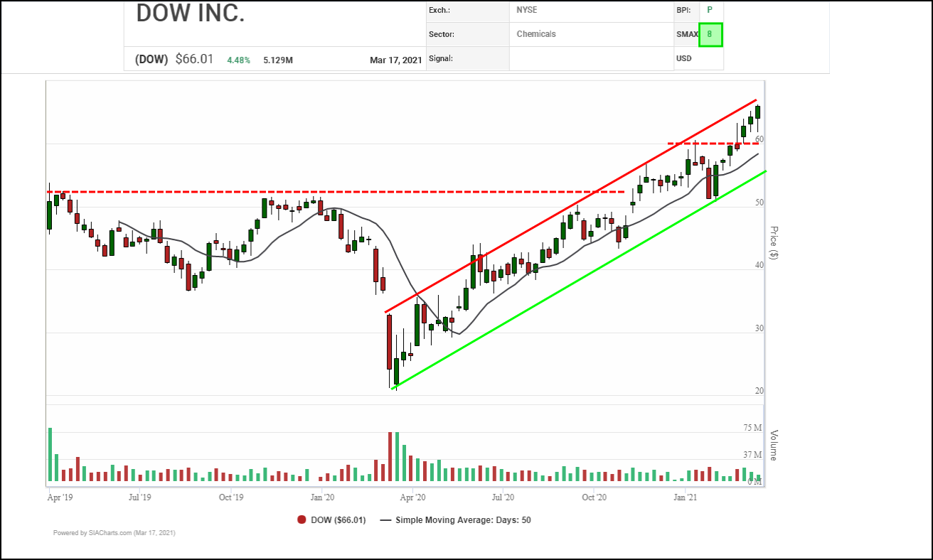
Task: Click the green SMAX score box showing 8
Action: (x=710, y=34)
